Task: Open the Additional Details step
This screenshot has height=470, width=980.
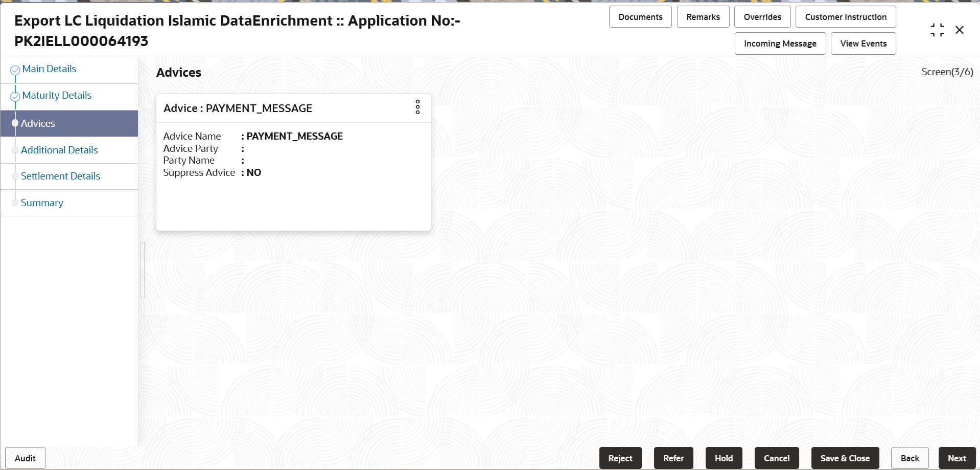Action: [59, 150]
